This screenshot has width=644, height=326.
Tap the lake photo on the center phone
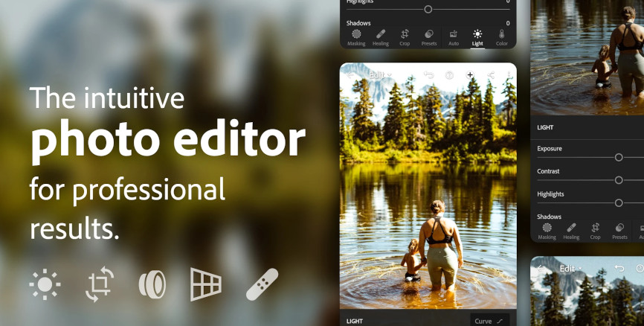[x=428, y=186]
